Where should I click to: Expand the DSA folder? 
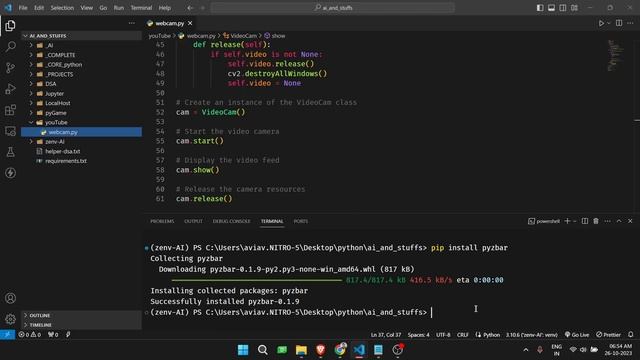(31, 84)
